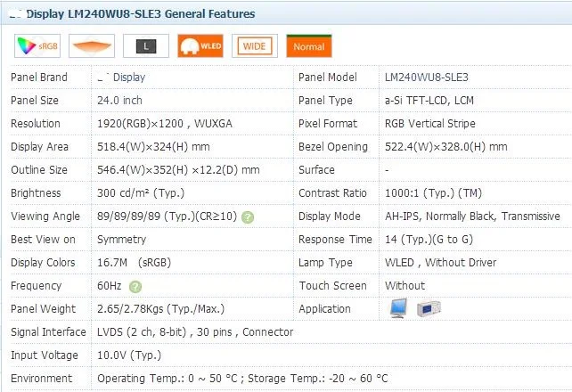Screen dimensions: 572x392
Task: Select the 2.65/2.78Kgs panel weight value
Action: coord(161,309)
